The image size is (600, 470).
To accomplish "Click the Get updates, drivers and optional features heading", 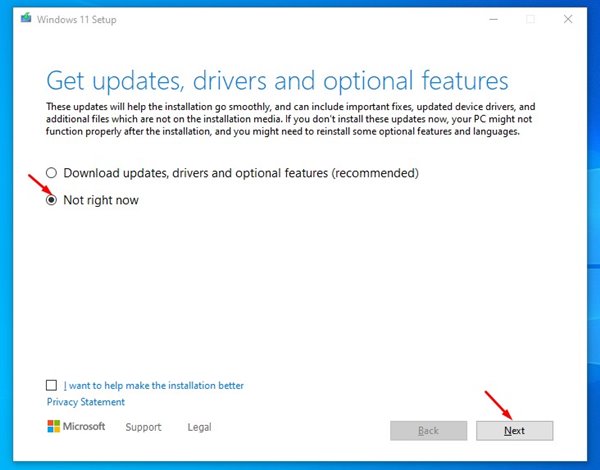I will pyautogui.click(x=277, y=81).
